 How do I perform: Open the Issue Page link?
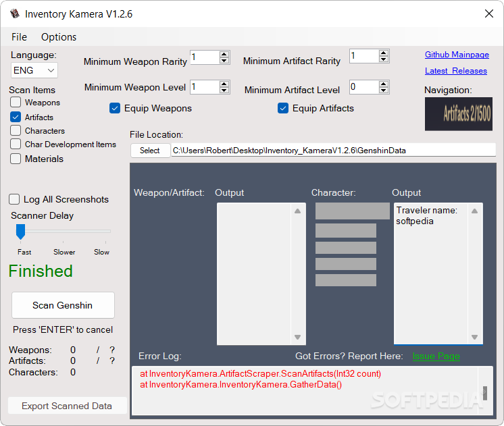click(436, 356)
